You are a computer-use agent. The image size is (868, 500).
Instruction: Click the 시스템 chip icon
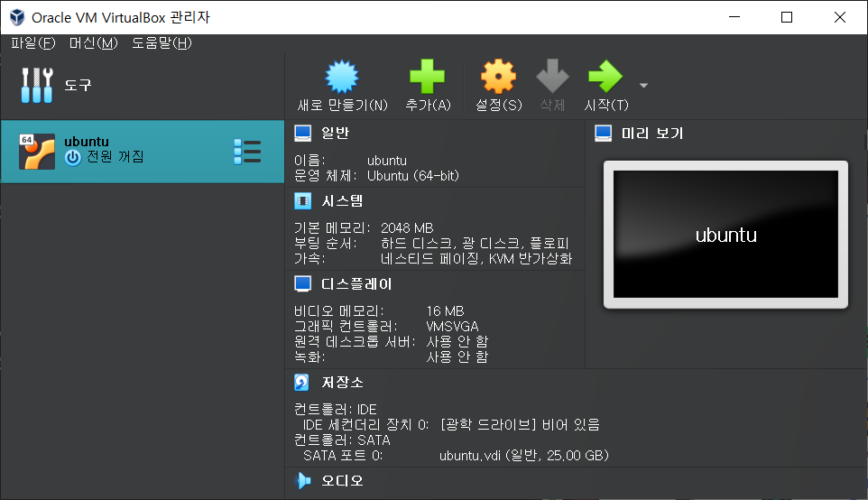[x=303, y=201]
